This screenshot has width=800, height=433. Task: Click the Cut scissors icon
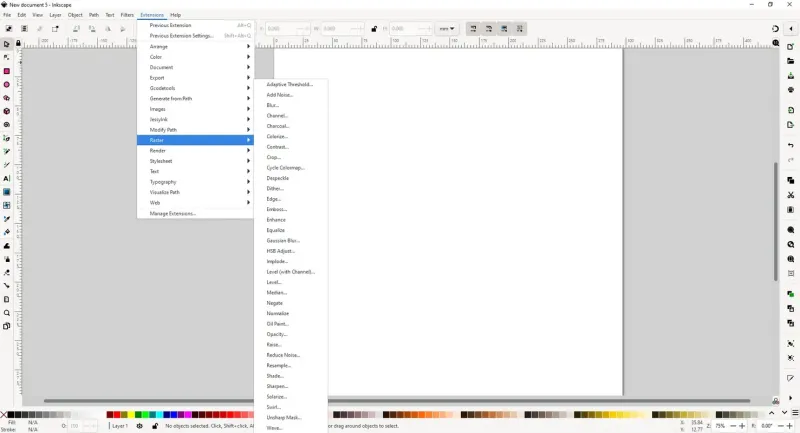click(791, 195)
